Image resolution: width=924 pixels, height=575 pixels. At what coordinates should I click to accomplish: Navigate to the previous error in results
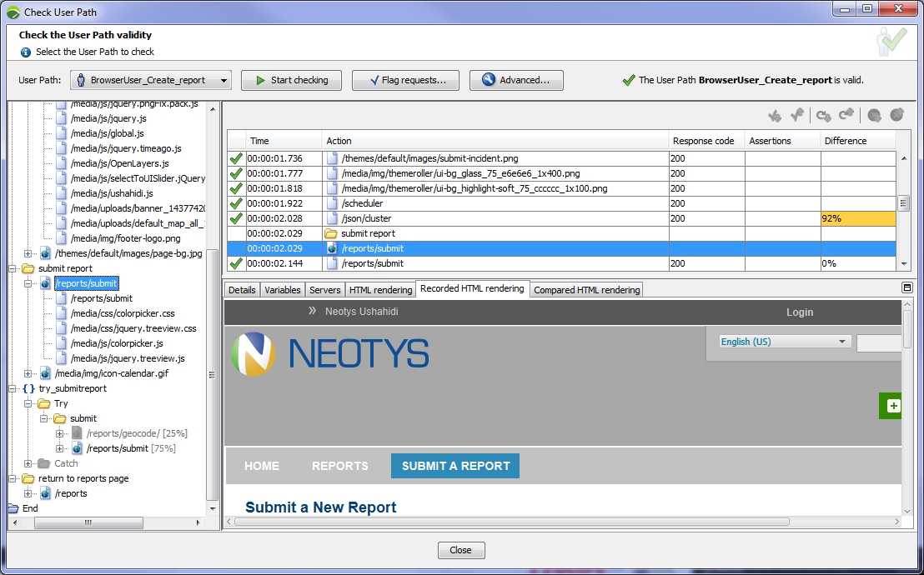pyautogui.click(x=896, y=115)
